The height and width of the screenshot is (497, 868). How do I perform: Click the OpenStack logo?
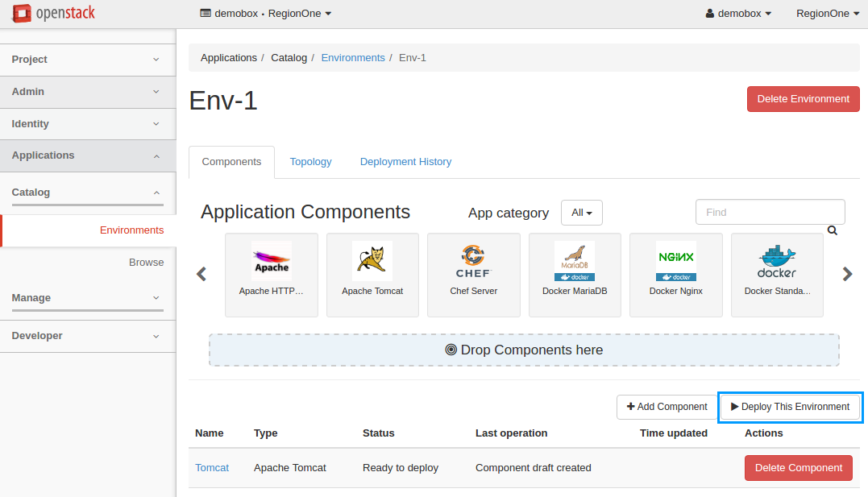click(x=55, y=14)
